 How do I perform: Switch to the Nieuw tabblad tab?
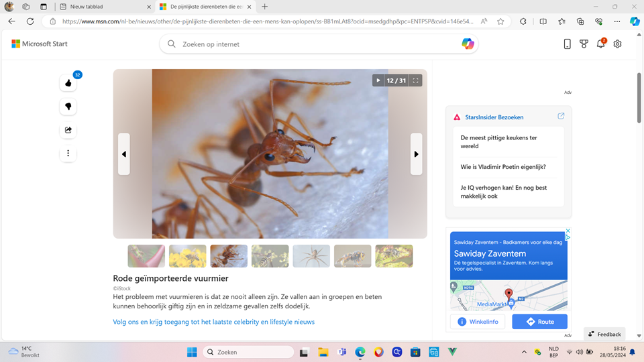coord(104,7)
